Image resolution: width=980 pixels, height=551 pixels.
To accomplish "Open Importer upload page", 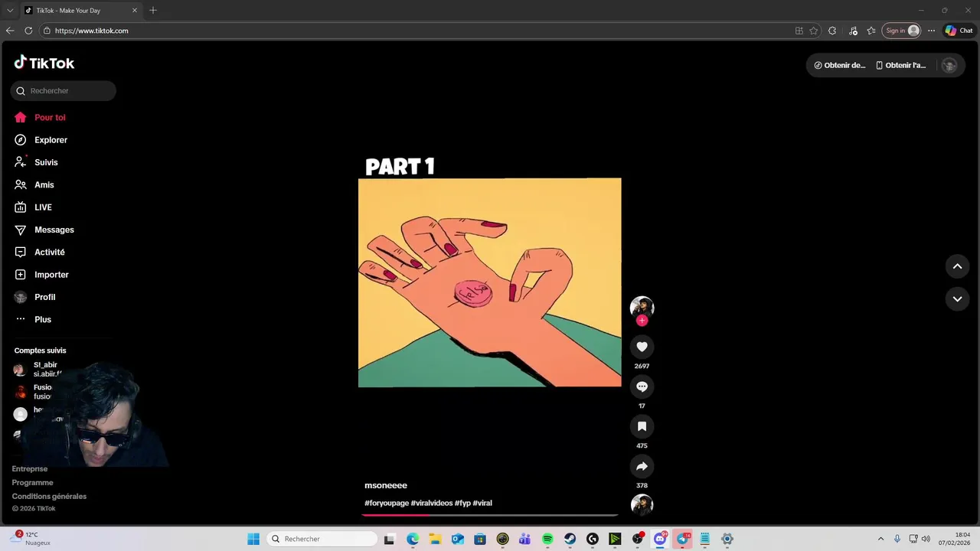I will [x=41, y=275].
